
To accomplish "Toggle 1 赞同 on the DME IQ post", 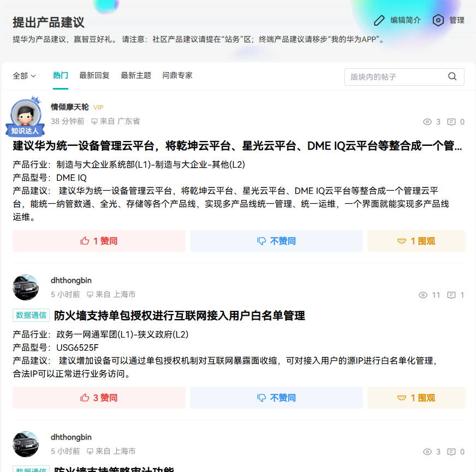I will [99, 241].
